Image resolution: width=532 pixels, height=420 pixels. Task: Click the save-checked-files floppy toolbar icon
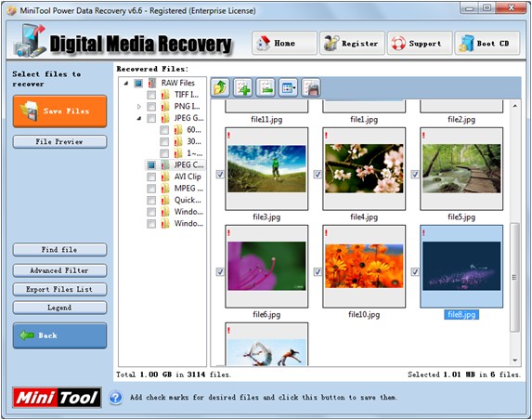pos(311,88)
